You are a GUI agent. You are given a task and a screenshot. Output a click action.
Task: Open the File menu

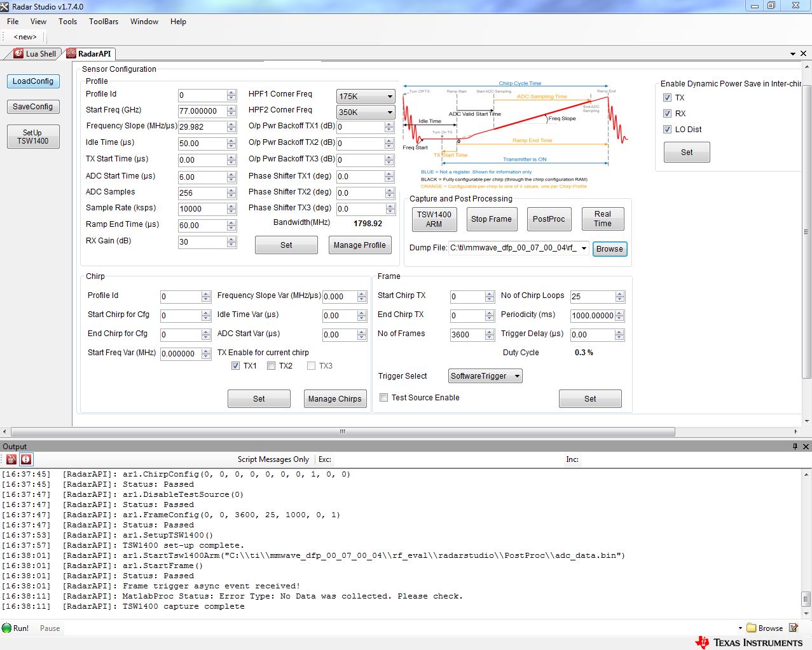13,22
